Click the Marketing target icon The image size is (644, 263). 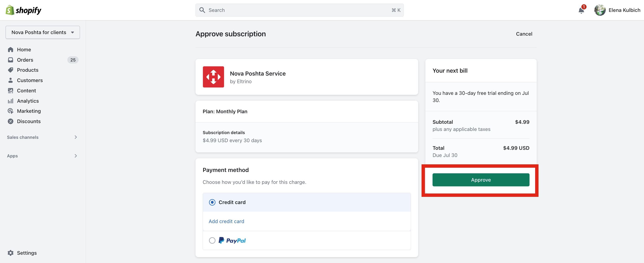[11, 111]
